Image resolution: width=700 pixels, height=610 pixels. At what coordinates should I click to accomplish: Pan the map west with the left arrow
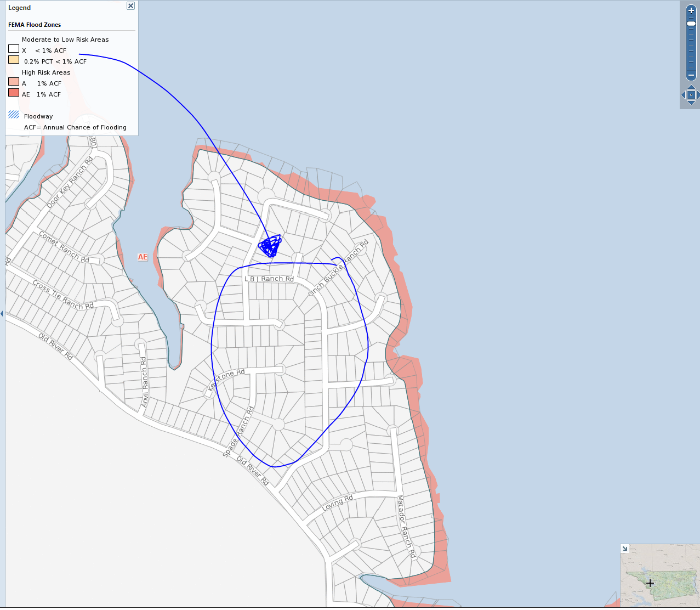pyautogui.click(x=683, y=94)
